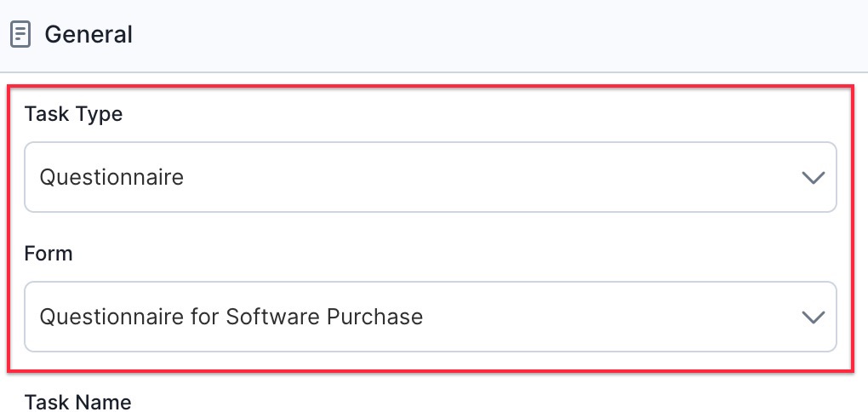This screenshot has height=412, width=868.
Task: Select the "Questionnaire" value in Task Type
Action: click(111, 177)
